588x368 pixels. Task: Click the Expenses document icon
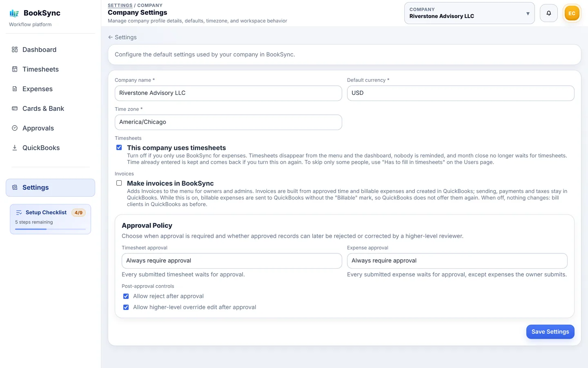click(x=15, y=89)
